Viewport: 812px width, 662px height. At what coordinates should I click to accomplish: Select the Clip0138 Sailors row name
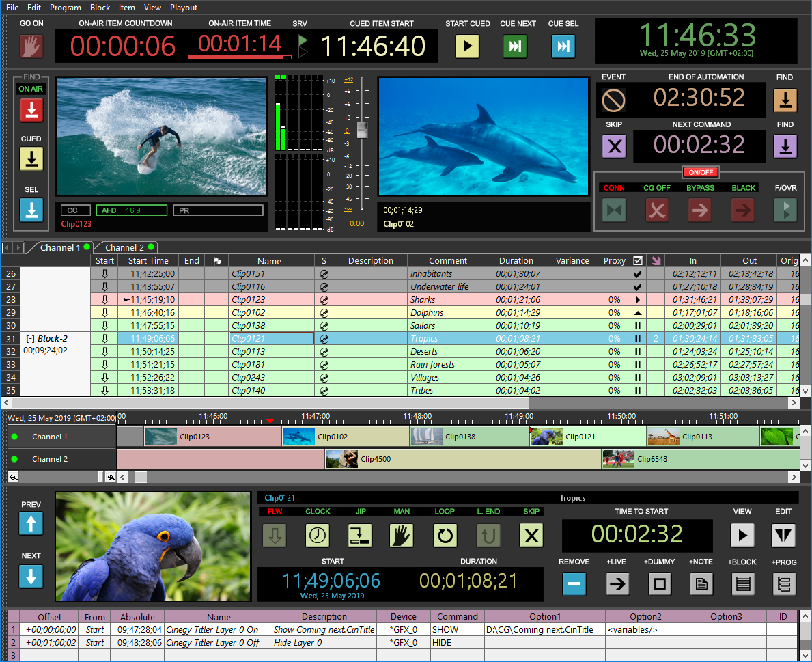pos(272,326)
